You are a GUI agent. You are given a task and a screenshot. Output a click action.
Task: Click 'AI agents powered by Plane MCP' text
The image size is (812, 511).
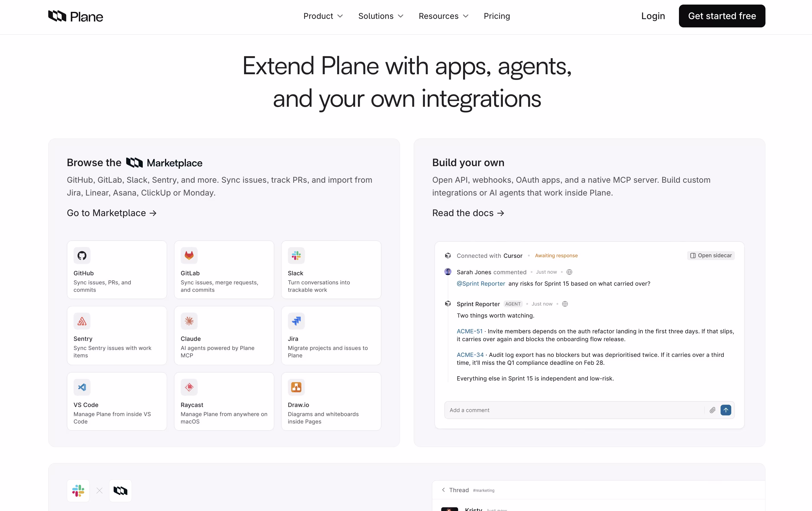[217, 352]
